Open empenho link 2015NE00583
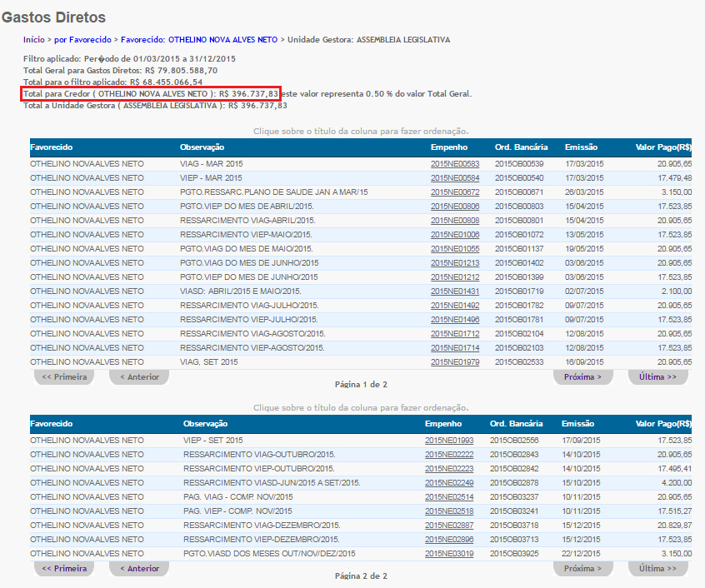This screenshot has height=588, width=705. (x=455, y=164)
